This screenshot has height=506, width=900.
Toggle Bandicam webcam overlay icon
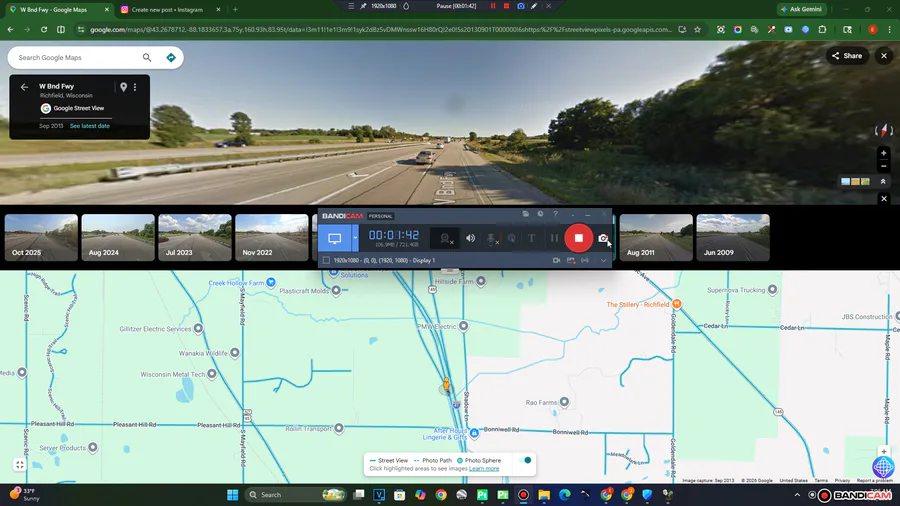(445, 238)
